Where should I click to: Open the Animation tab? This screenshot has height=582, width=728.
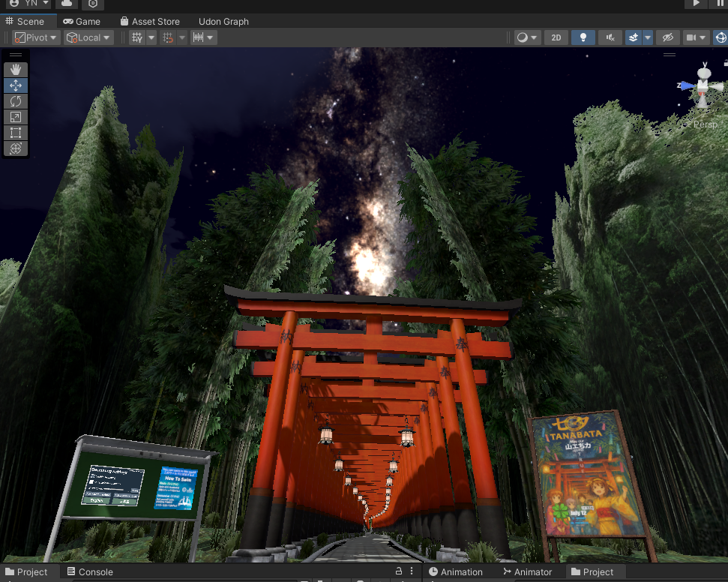pyautogui.click(x=455, y=571)
